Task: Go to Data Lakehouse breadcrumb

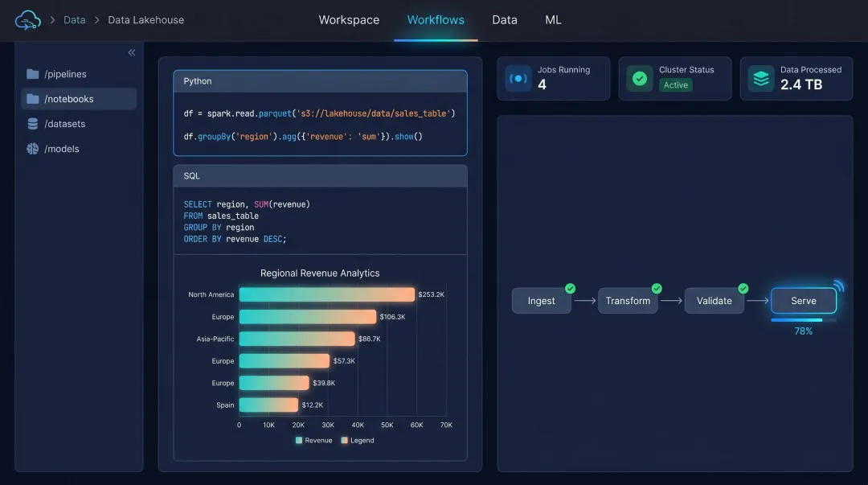Action: pyautogui.click(x=145, y=20)
